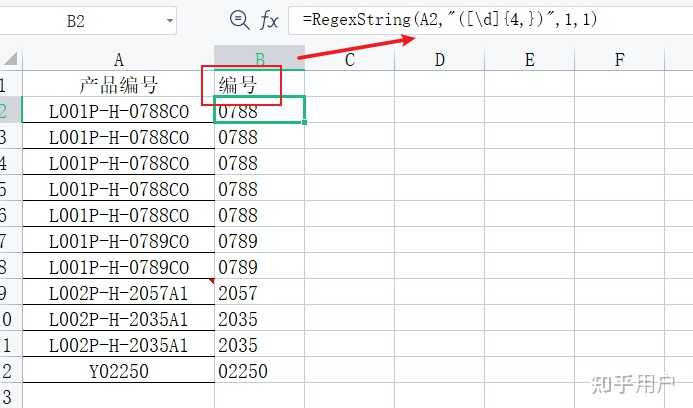Screen dimensions: 693x408
Task: Click the B2 fill handle square
Action: 305,122
